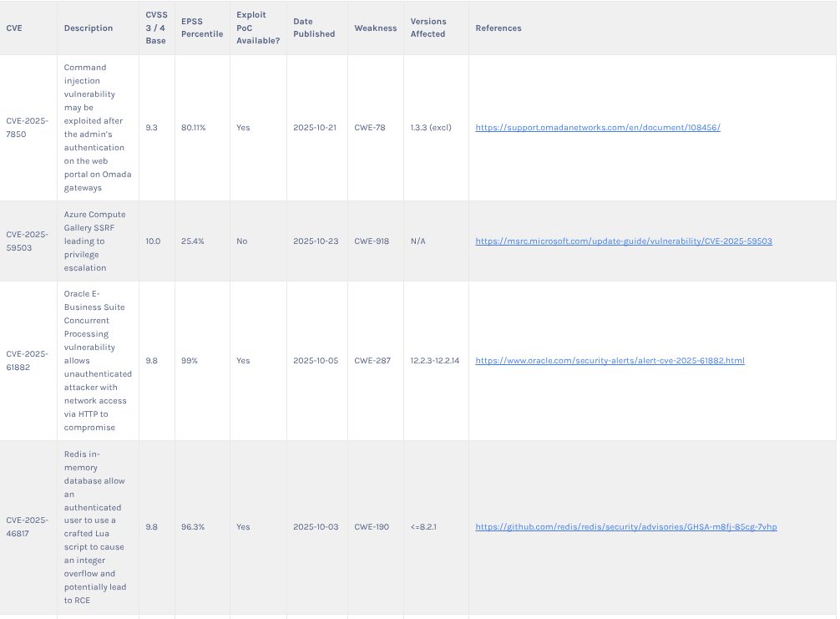840x619 pixels.
Task: Click the Versions Affected column header
Action: click(x=428, y=28)
